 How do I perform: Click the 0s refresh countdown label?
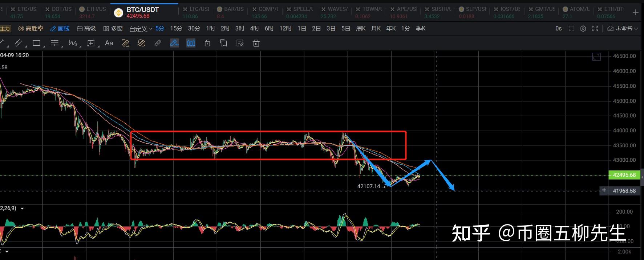click(559, 28)
